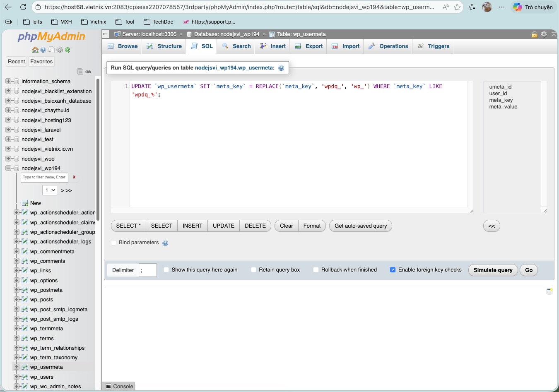The height and width of the screenshot is (392, 559).
Task: Open phpMyAdmin documentation via blue question icon
Action: tap(43, 49)
